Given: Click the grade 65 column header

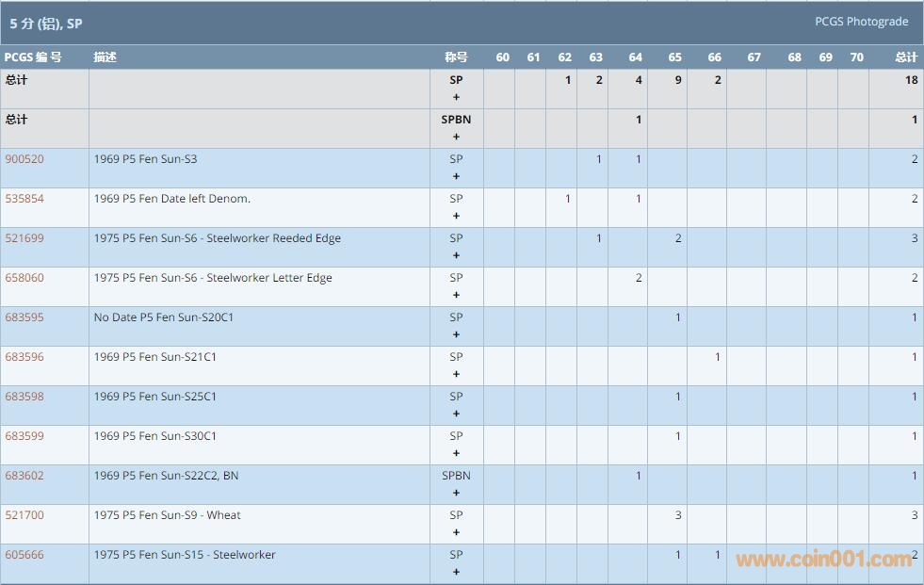Looking at the screenshot, I should click(674, 57).
